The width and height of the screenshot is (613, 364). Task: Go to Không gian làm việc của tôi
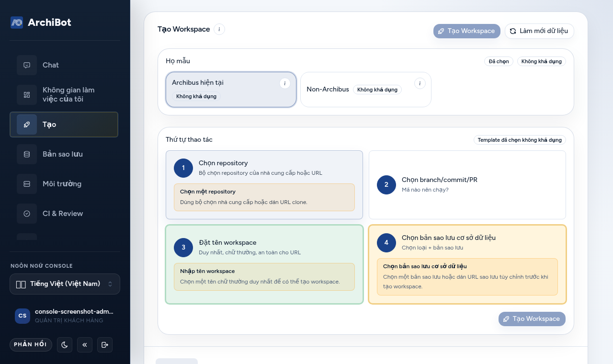[64, 95]
